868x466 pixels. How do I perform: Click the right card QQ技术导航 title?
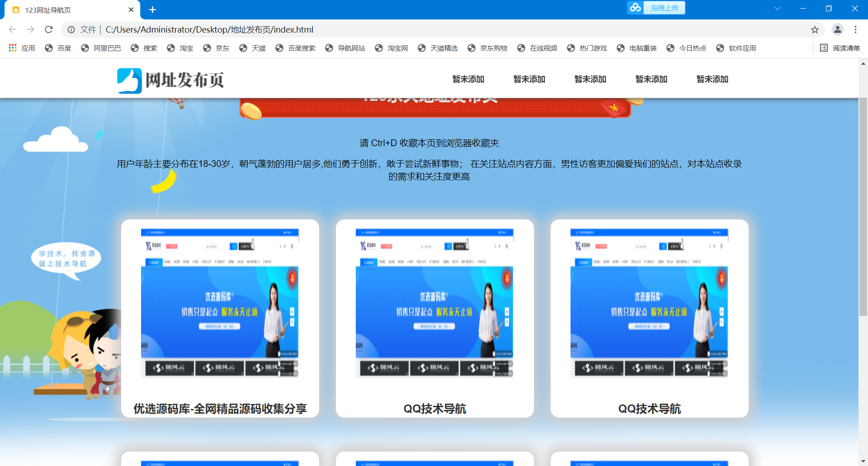(x=649, y=409)
